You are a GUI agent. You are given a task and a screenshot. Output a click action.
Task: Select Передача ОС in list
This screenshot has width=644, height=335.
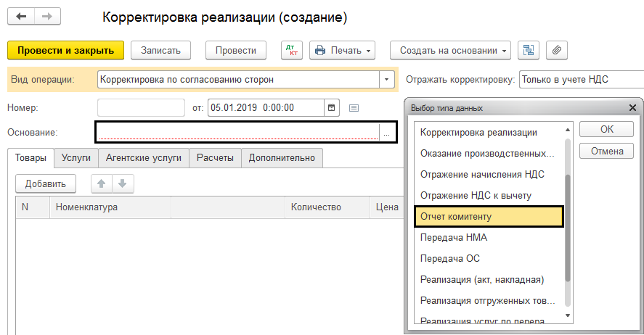[450, 258]
